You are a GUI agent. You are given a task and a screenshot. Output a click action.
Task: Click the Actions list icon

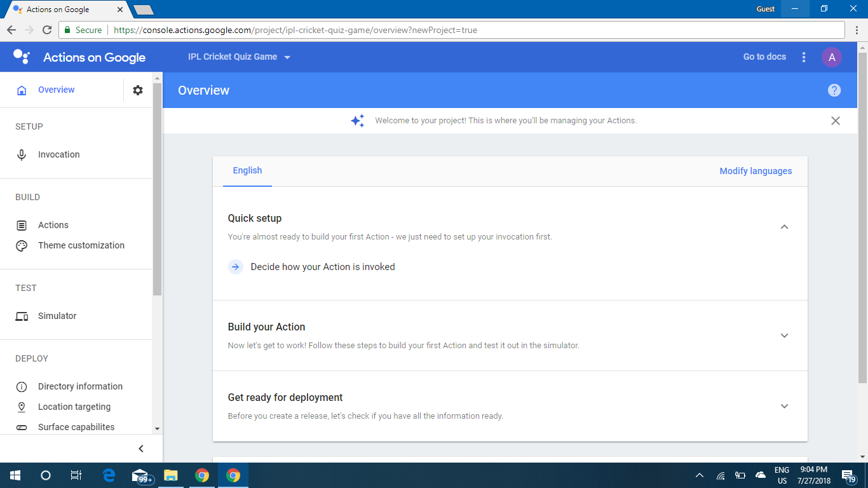(x=22, y=225)
